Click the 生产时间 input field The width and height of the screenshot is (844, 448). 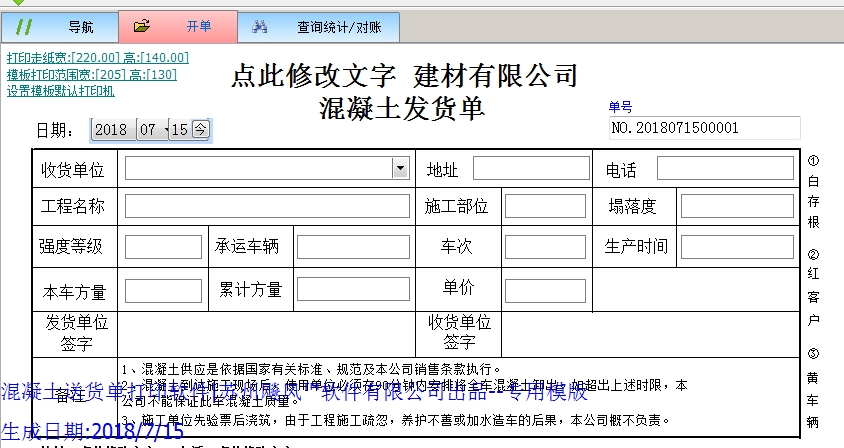[x=737, y=247]
